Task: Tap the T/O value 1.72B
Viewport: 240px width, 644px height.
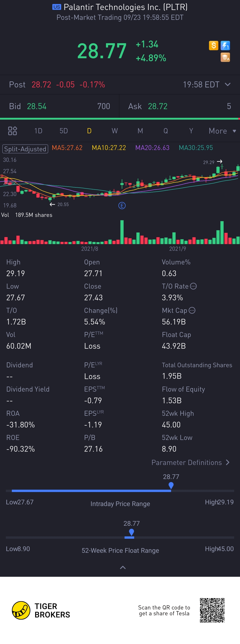Action: [x=16, y=322]
